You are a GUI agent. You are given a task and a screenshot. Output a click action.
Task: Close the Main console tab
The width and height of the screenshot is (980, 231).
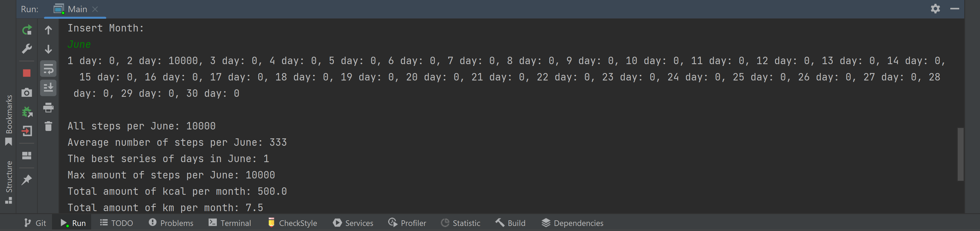coord(95,9)
